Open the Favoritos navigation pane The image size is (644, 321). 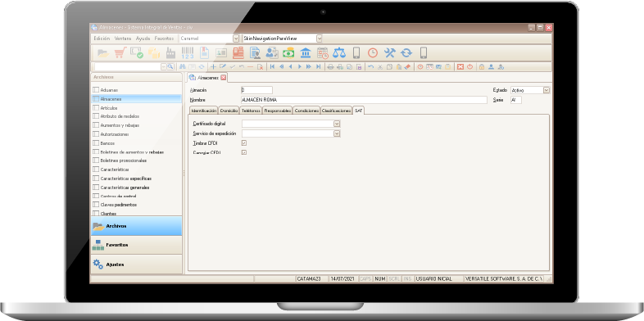136,245
